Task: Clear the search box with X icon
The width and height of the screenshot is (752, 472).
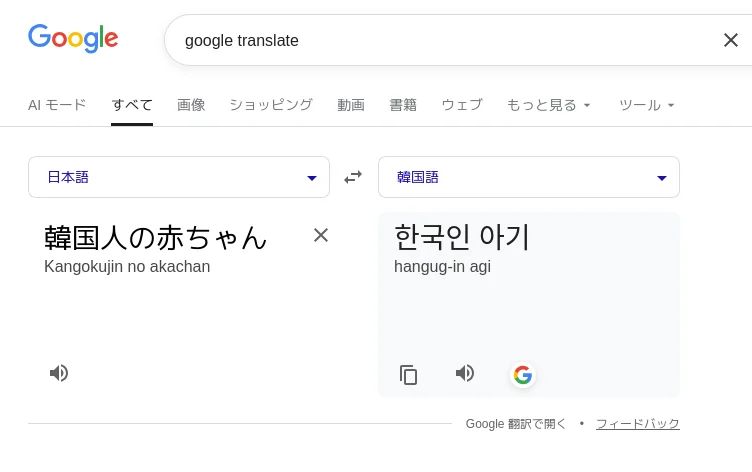Action: point(730,40)
